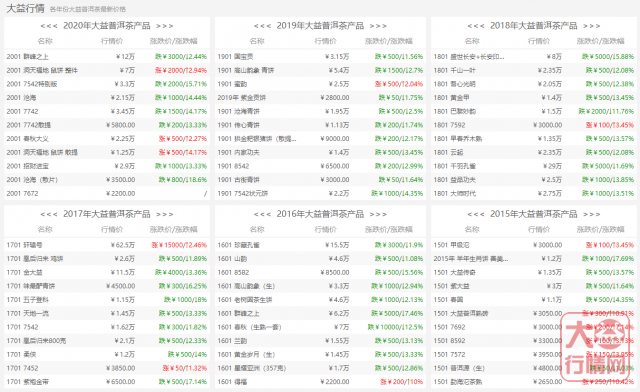Click the >>> arrow beside the 2015年 panel title

pos(592,214)
